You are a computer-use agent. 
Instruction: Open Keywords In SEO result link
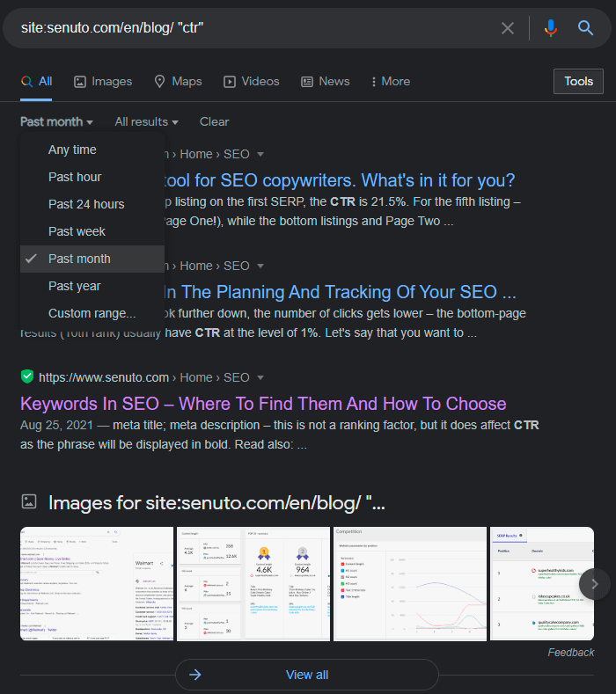pos(263,404)
